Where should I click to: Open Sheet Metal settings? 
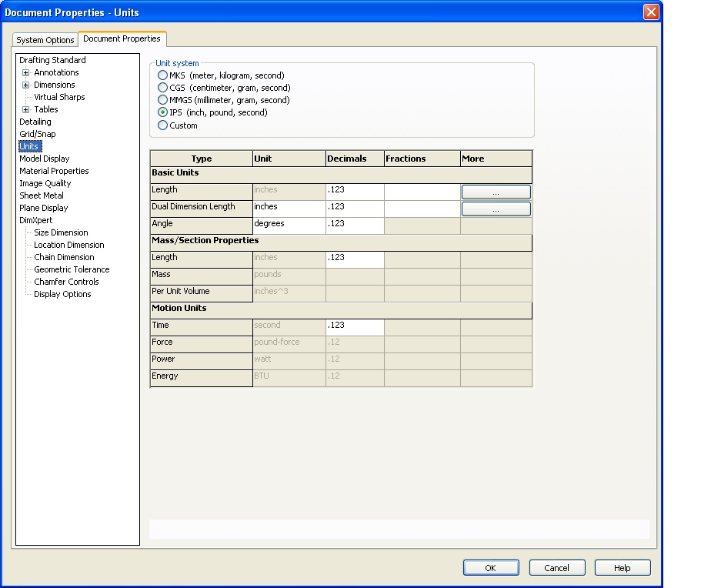coord(42,195)
